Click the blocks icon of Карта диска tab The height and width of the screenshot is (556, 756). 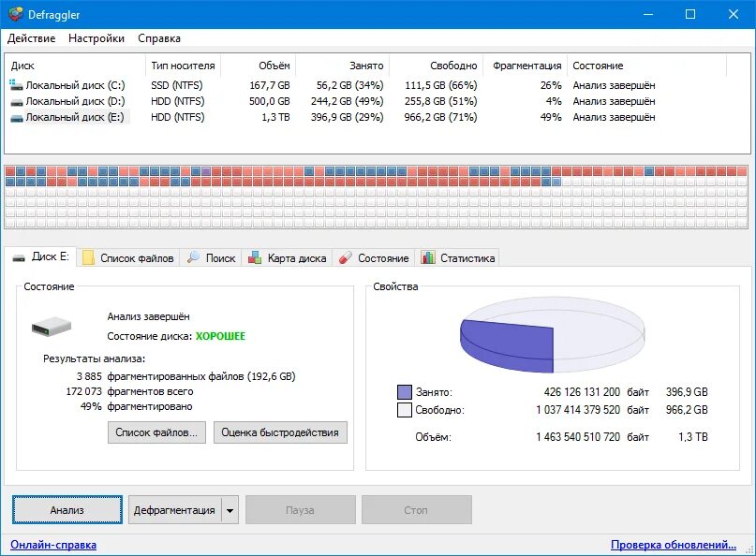255,257
